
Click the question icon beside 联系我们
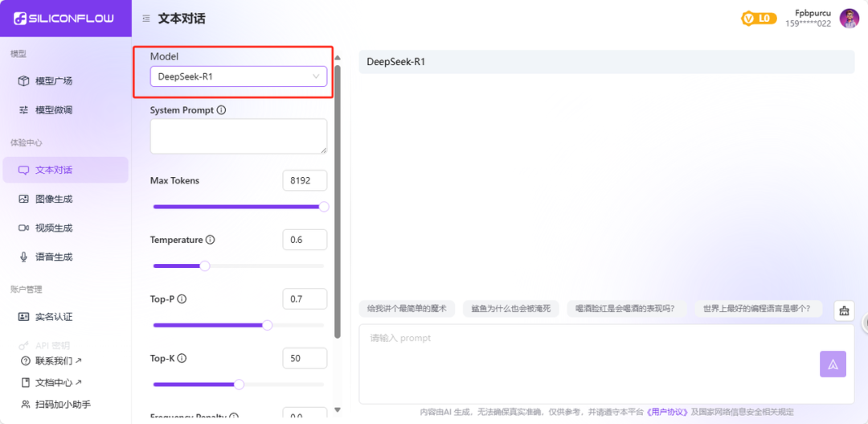point(25,360)
